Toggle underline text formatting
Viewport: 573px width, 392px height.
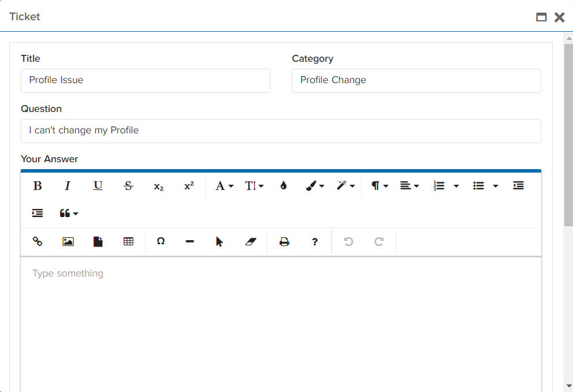98,186
